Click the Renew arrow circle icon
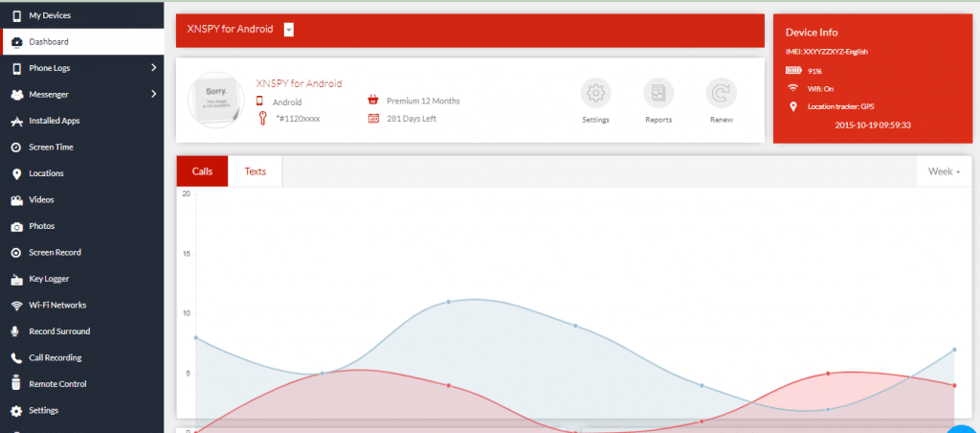Image resolution: width=980 pixels, height=433 pixels. (x=722, y=93)
